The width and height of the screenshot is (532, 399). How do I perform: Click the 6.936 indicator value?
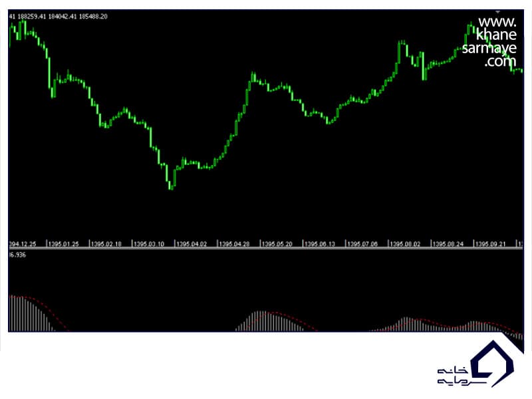[18, 255]
